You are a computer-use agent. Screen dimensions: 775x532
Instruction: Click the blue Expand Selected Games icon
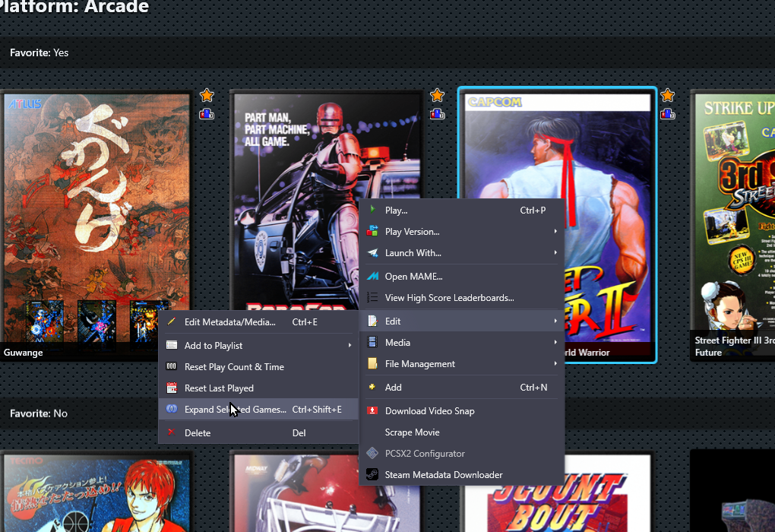click(x=172, y=409)
